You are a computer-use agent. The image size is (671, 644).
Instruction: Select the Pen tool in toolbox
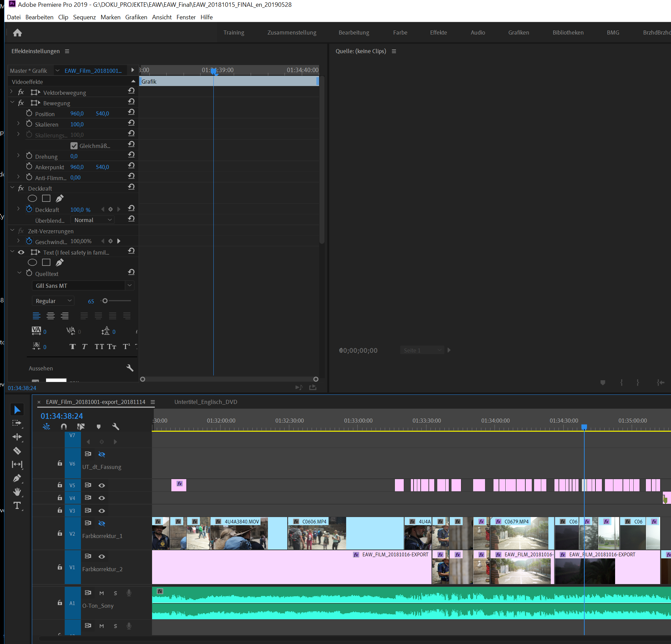click(x=17, y=478)
